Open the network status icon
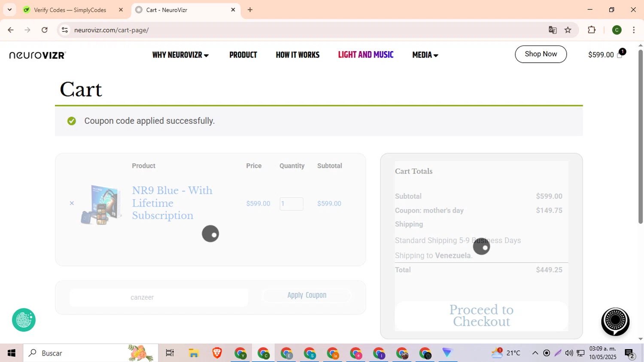Viewport: 644px width, 362px height. coord(581,353)
